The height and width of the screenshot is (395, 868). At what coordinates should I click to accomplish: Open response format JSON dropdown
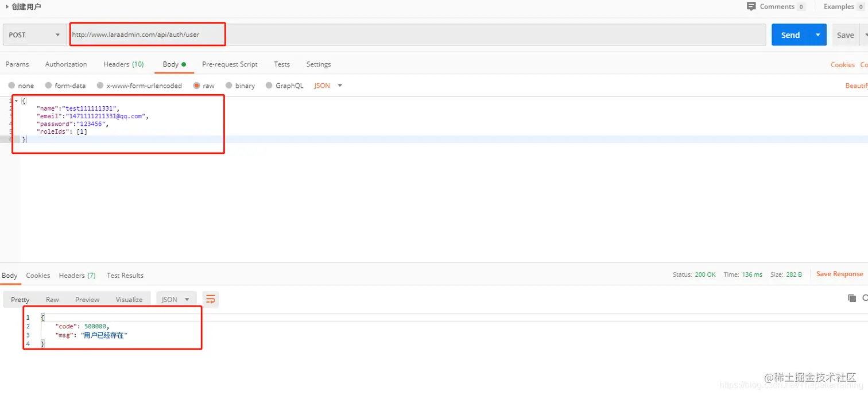pos(176,299)
